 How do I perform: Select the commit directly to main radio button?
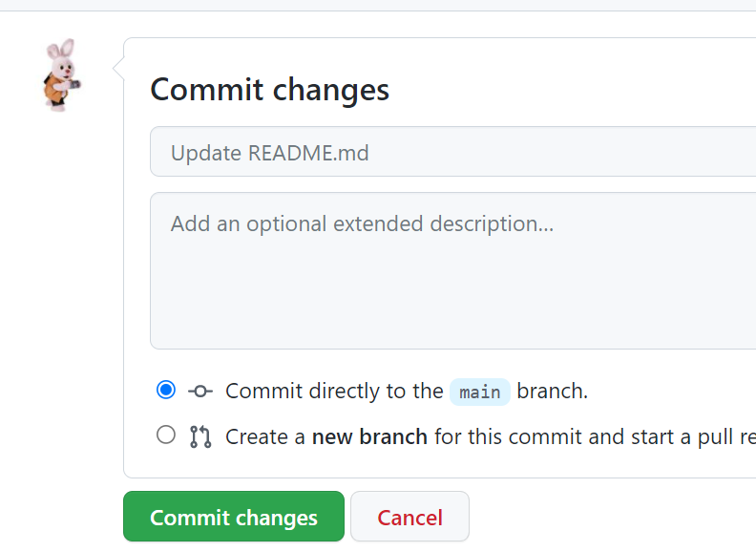click(x=166, y=390)
